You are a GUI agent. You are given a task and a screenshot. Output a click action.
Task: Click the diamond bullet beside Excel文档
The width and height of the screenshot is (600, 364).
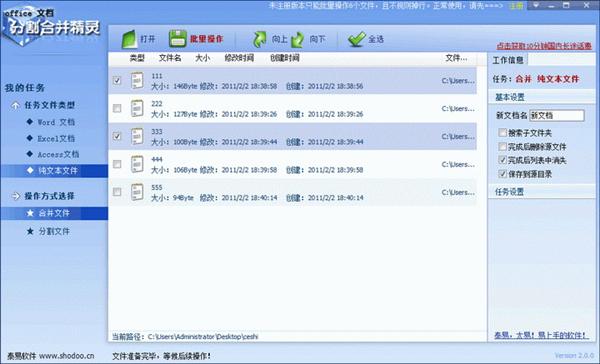click(29, 138)
